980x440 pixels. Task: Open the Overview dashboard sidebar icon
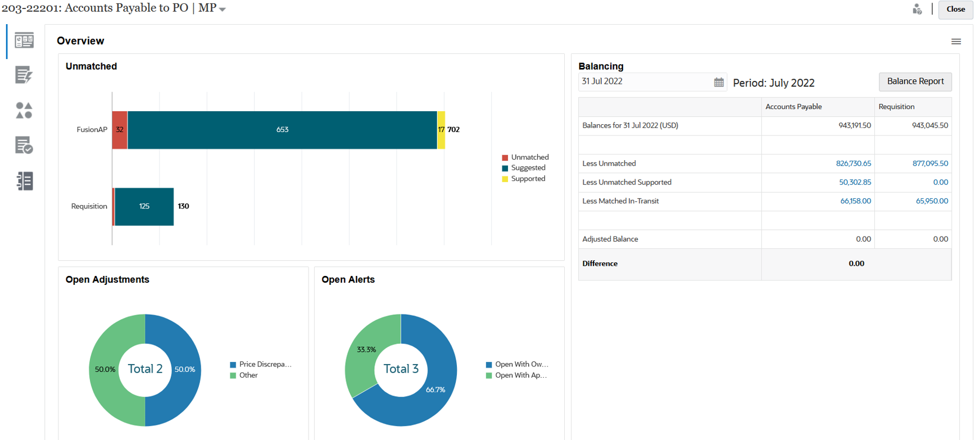[x=24, y=41]
